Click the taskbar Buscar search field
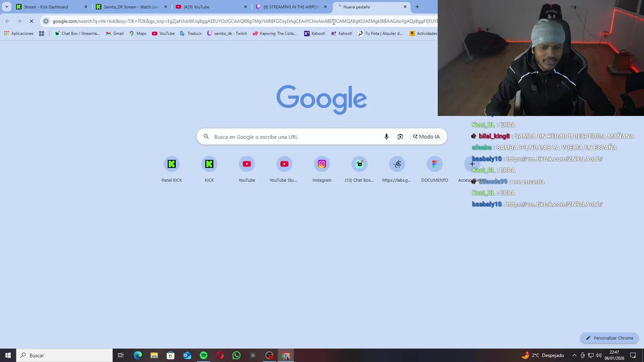 [x=64, y=355]
